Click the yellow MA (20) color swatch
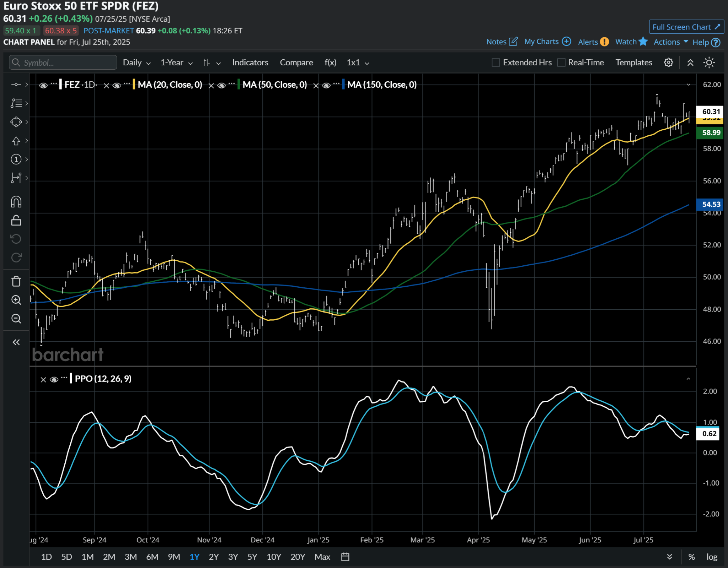The image size is (728, 568). pos(134,85)
